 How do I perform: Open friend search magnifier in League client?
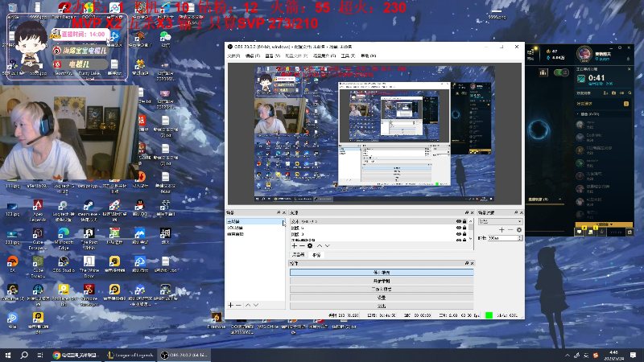[x=630, y=93]
